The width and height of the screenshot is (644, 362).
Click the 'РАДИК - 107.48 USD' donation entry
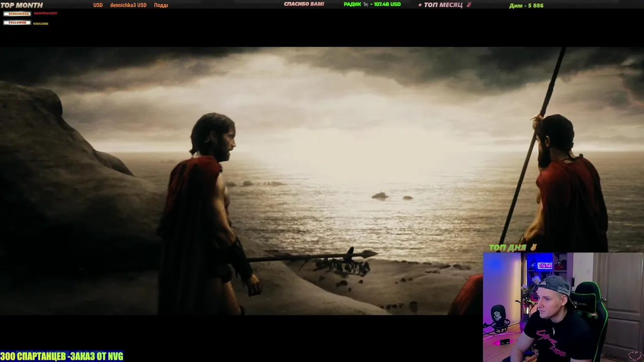tap(372, 5)
